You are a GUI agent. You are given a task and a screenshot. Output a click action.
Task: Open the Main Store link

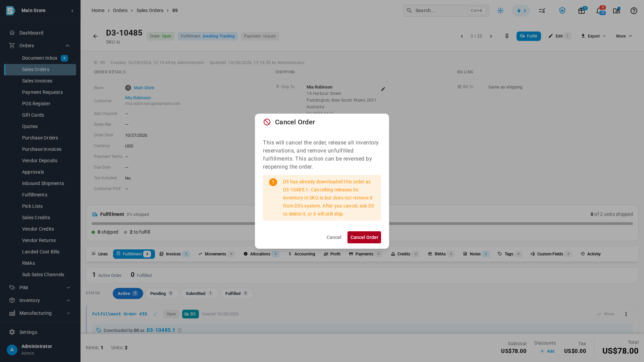pos(144,88)
